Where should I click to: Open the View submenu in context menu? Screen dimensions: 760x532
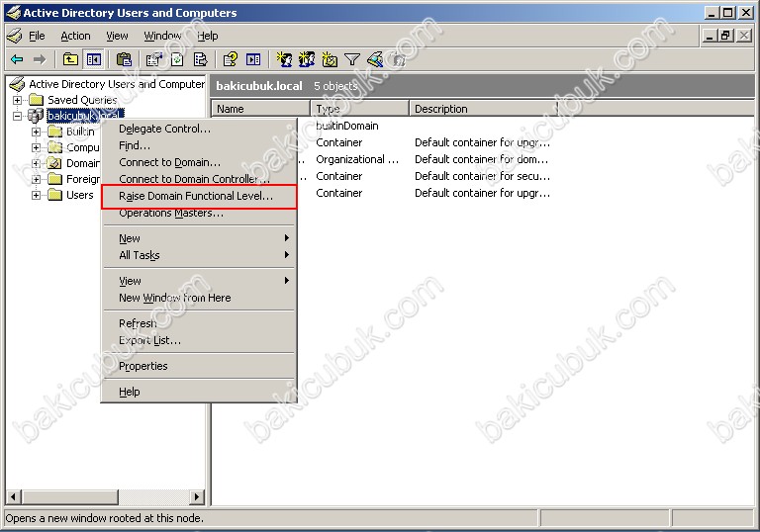tap(199, 281)
